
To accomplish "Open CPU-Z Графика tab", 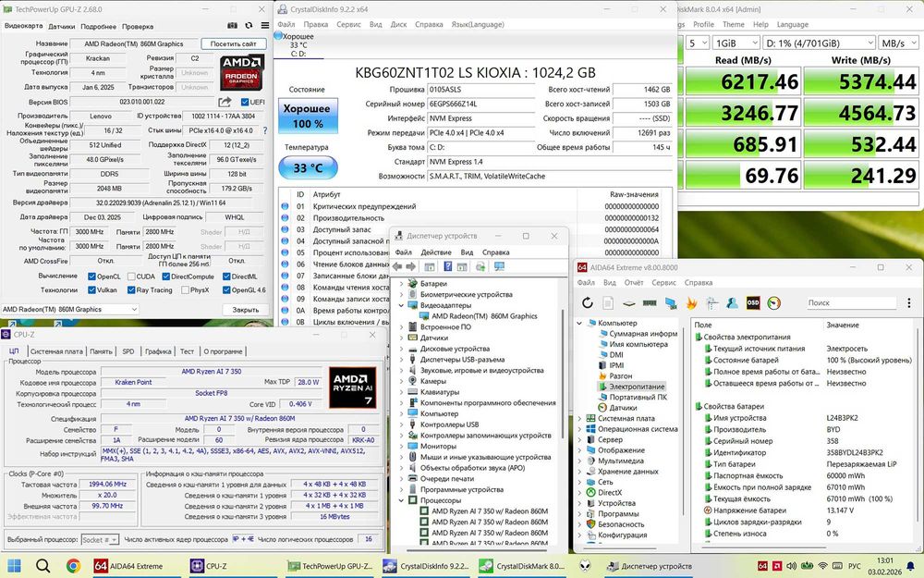I will [158, 350].
